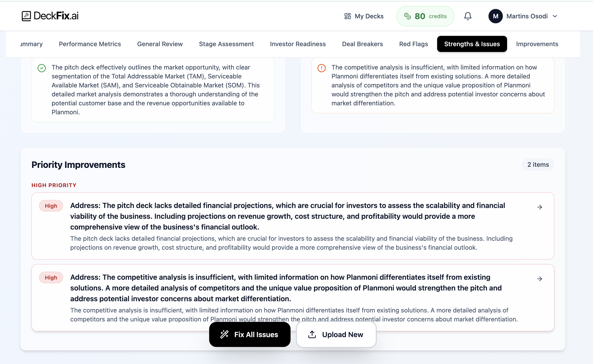Click the 80 credits badge

pos(425,16)
